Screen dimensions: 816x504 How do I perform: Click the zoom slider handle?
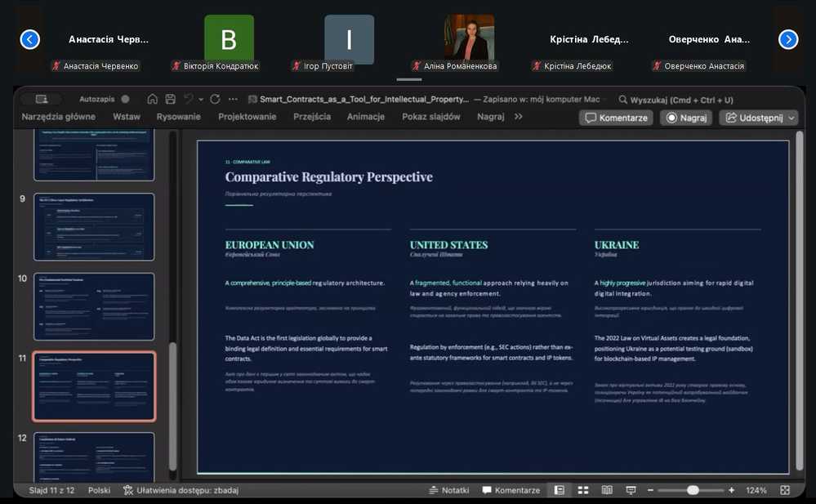pyautogui.click(x=693, y=490)
